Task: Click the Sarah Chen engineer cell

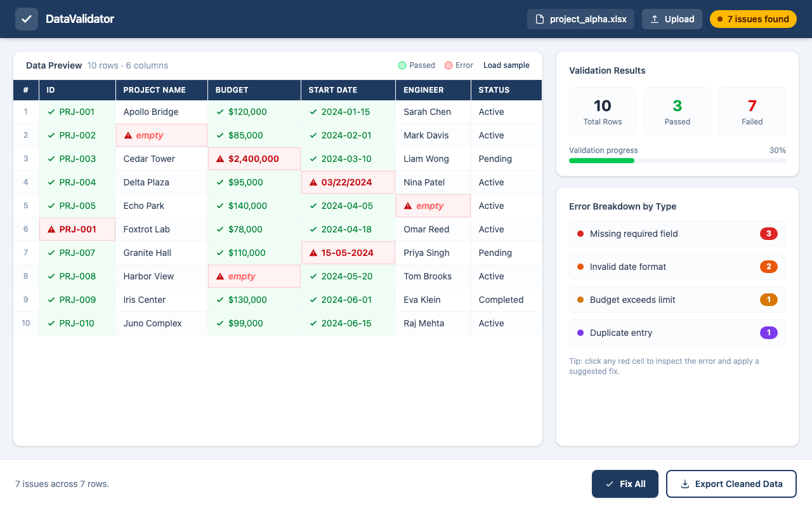Action: 433,112
